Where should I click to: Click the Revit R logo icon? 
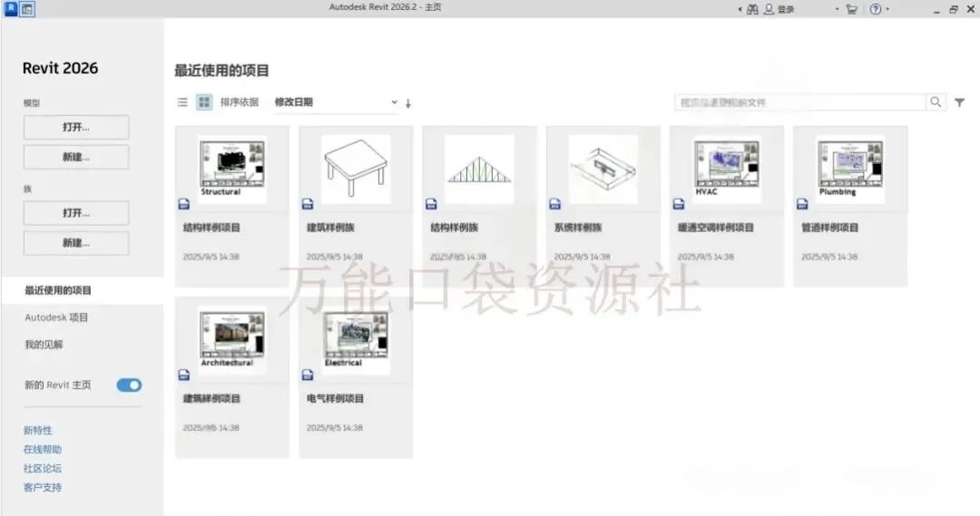(x=11, y=8)
